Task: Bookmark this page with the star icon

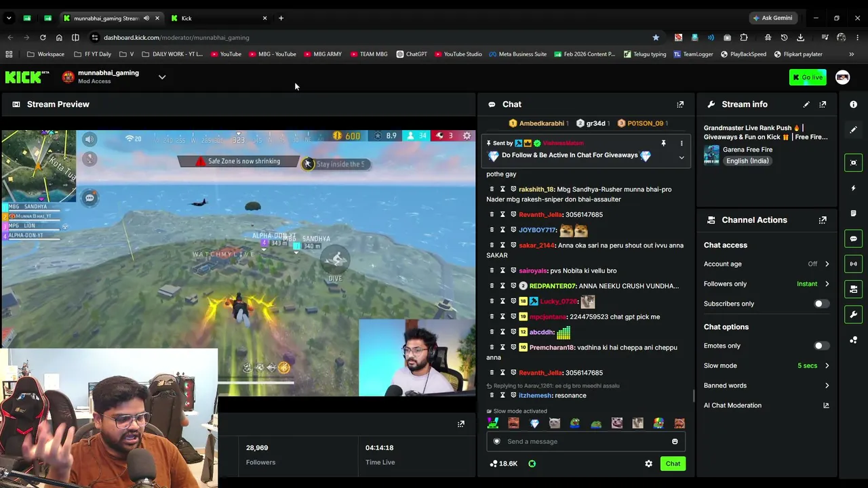Action: tap(656, 37)
